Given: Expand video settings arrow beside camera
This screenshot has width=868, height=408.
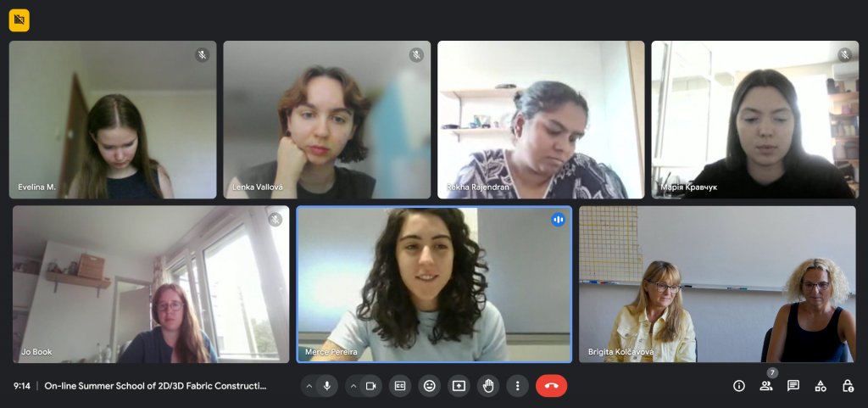Looking at the screenshot, I should click(x=353, y=386).
